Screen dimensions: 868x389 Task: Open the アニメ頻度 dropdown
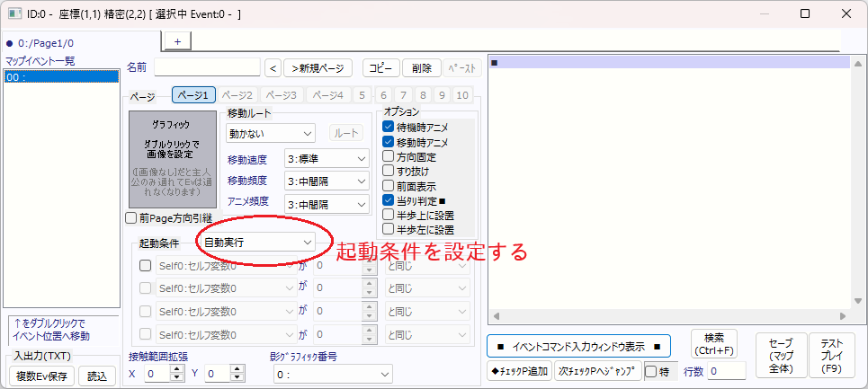(x=327, y=204)
